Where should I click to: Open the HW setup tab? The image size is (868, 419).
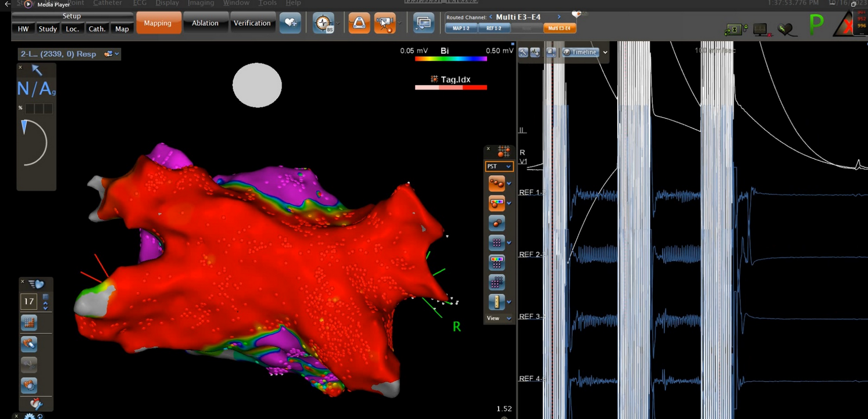[x=23, y=29]
